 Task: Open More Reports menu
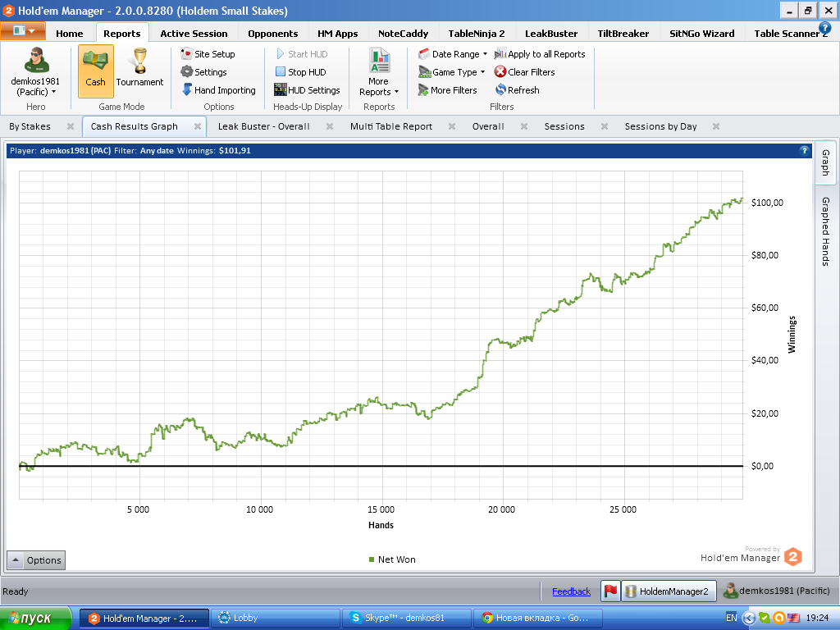pos(379,72)
